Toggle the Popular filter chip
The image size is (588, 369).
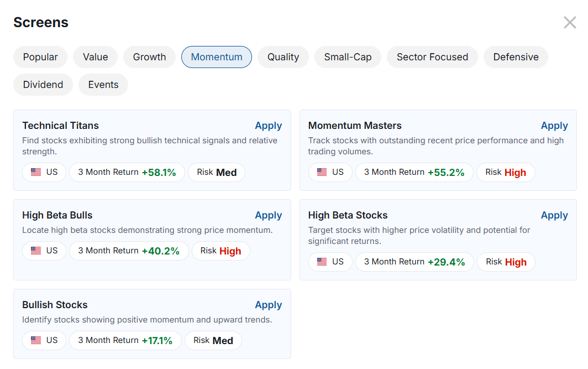pos(40,56)
